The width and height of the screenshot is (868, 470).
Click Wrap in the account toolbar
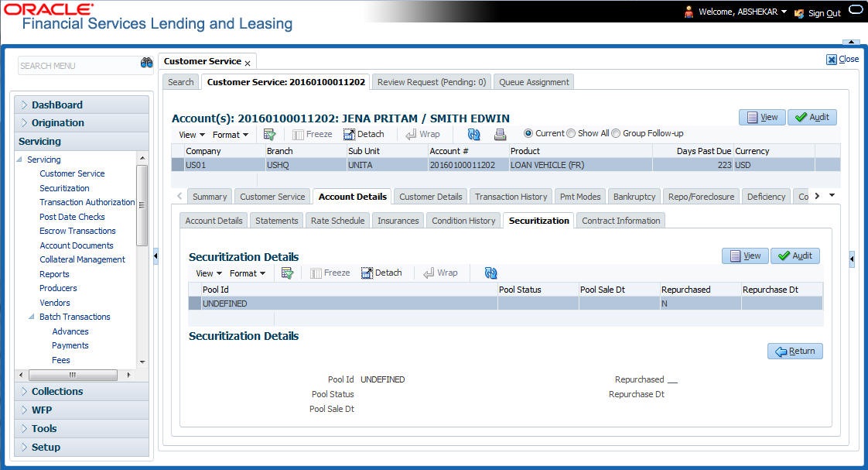coord(423,134)
